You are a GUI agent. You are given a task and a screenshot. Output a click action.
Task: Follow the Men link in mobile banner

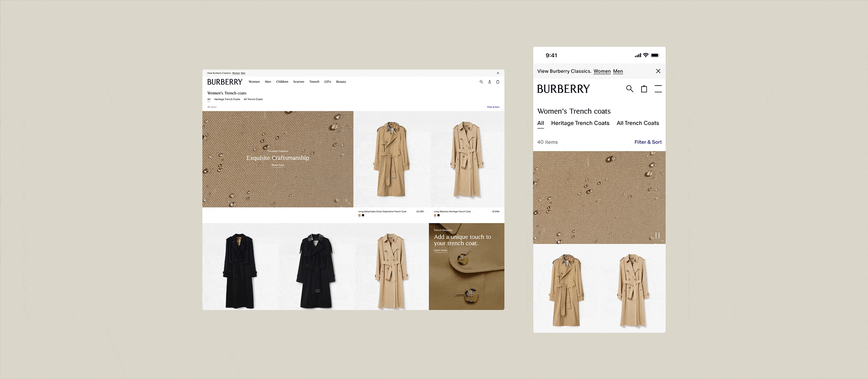click(618, 71)
